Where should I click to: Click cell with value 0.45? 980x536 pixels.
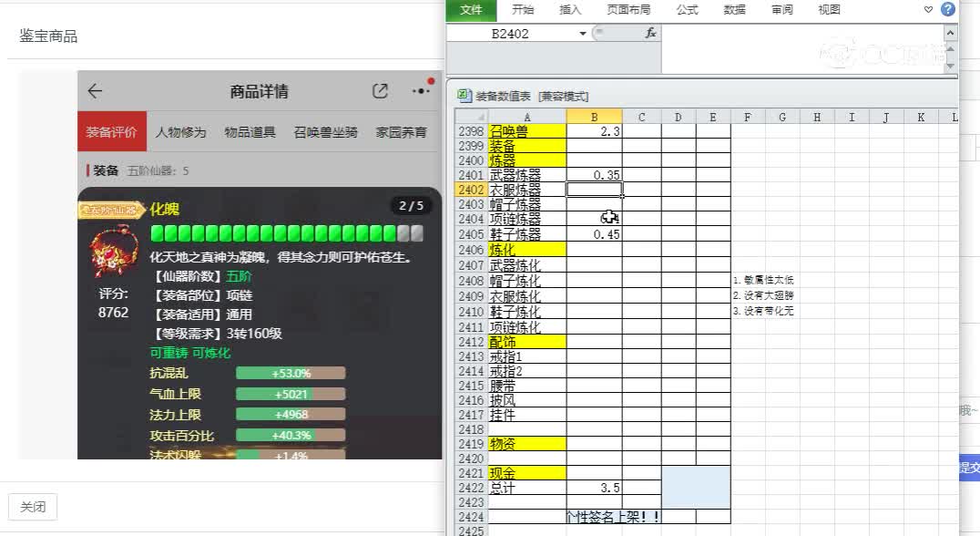595,234
